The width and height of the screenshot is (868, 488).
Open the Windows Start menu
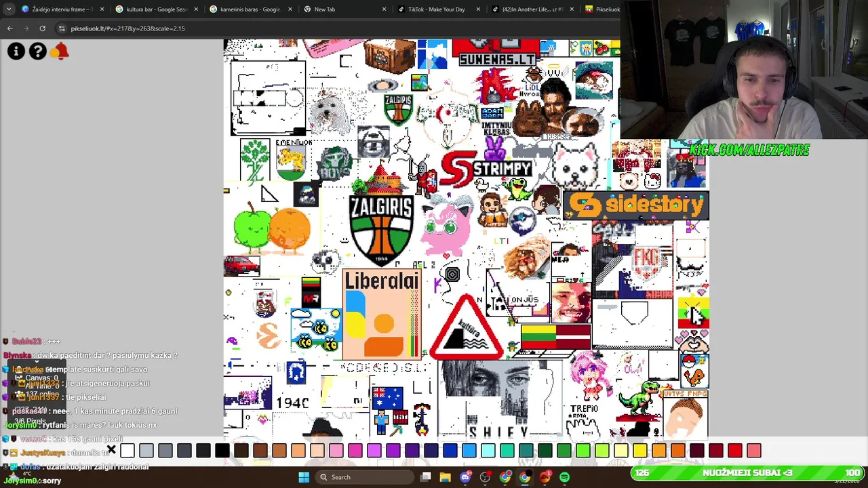(304, 477)
